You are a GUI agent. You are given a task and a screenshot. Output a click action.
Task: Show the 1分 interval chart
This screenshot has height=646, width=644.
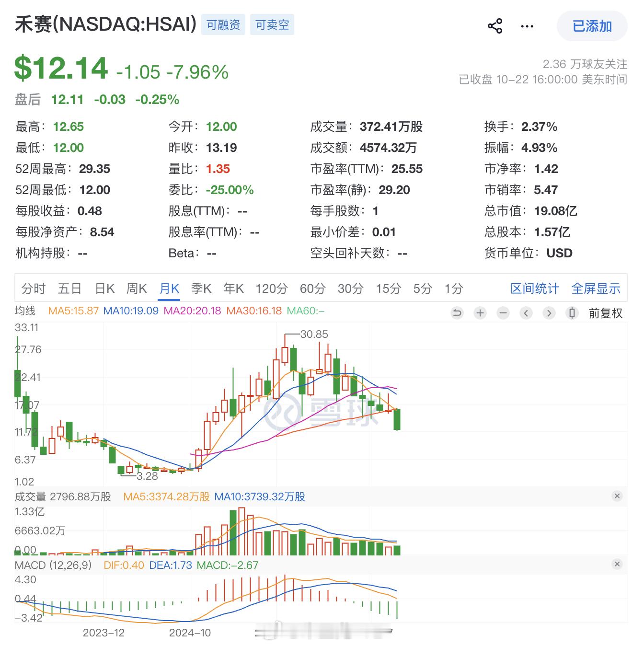click(x=453, y=288)
